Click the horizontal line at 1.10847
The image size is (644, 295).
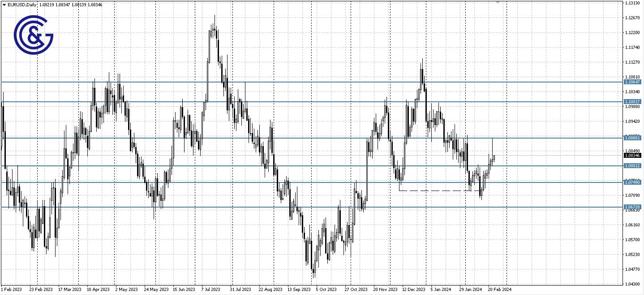(313, 82)
